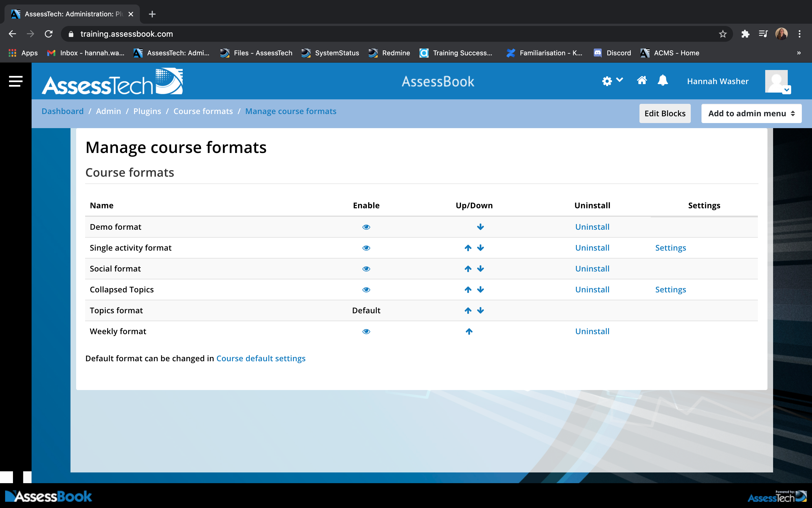Open the settings gear menu
812x508 pixels.
612,81
